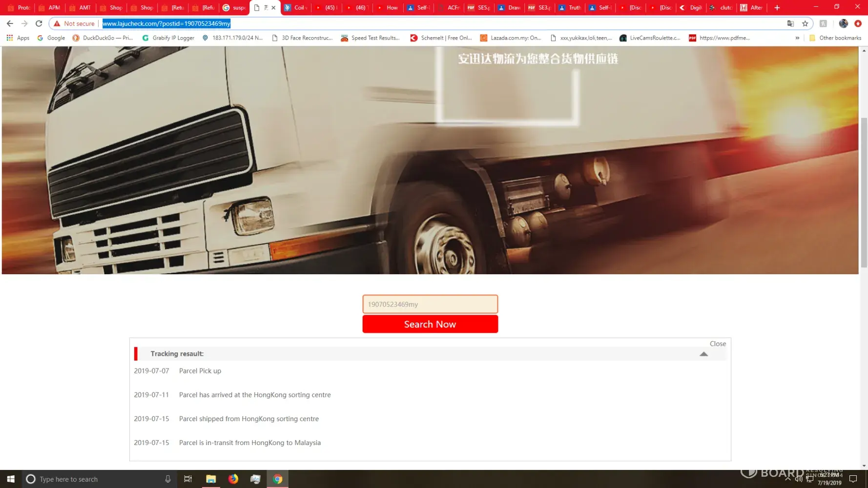This screenshot has height=488, width=868.
Task: Launch Firefox from the taskbar
Action: pyautogui.click(x=233, y=479)
